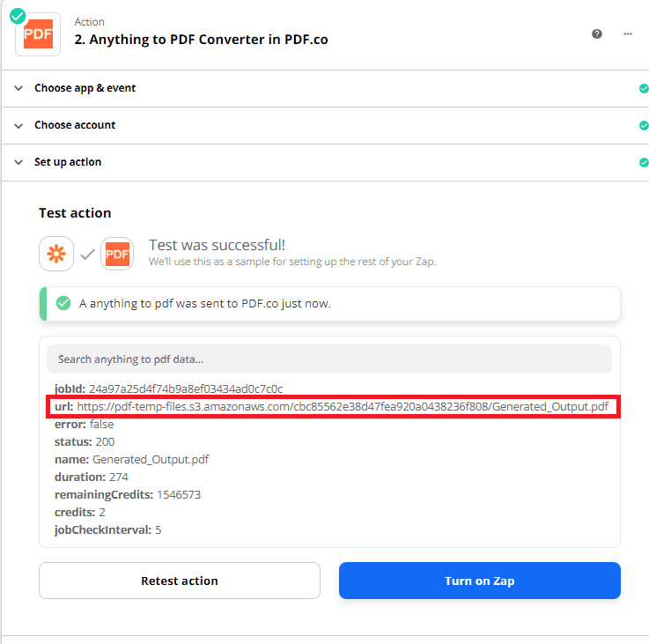This screenshot has height=644, width=649.
Task: Click green checkmark in success message
Action: coord(63,303)
